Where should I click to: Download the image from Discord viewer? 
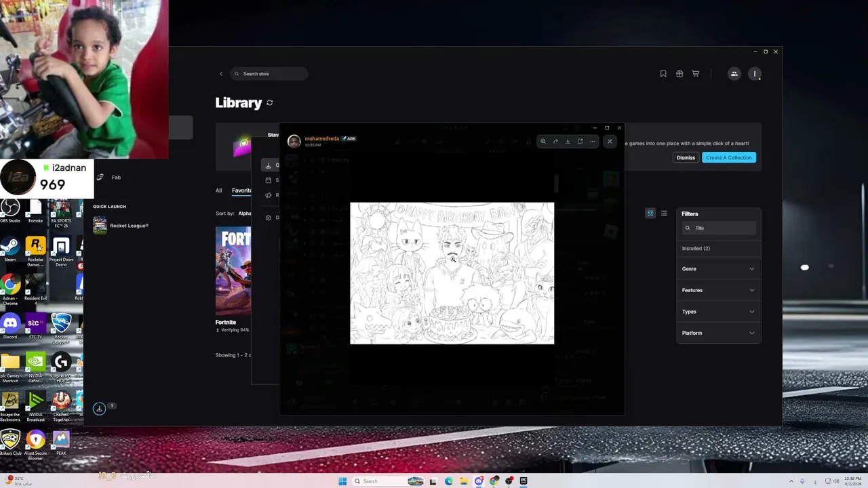click(x=568, y=142)
